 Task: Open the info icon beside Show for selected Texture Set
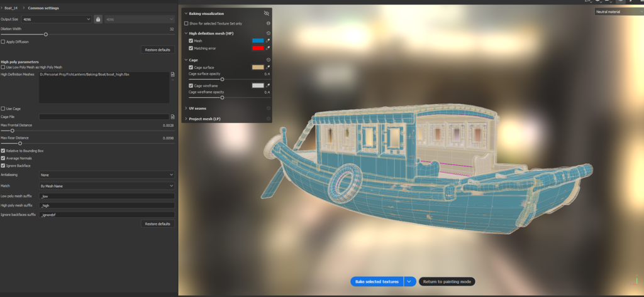[x=268, y=24]
